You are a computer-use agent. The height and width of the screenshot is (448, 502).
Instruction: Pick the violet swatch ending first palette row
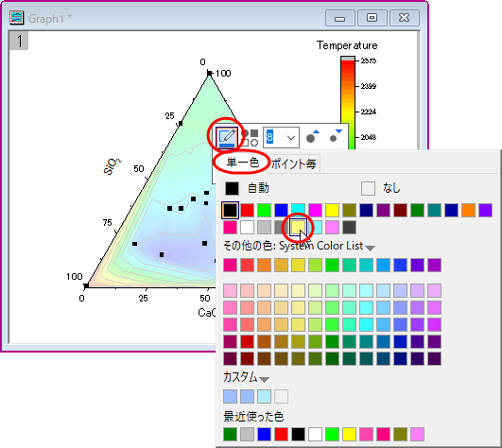[485, 210]
